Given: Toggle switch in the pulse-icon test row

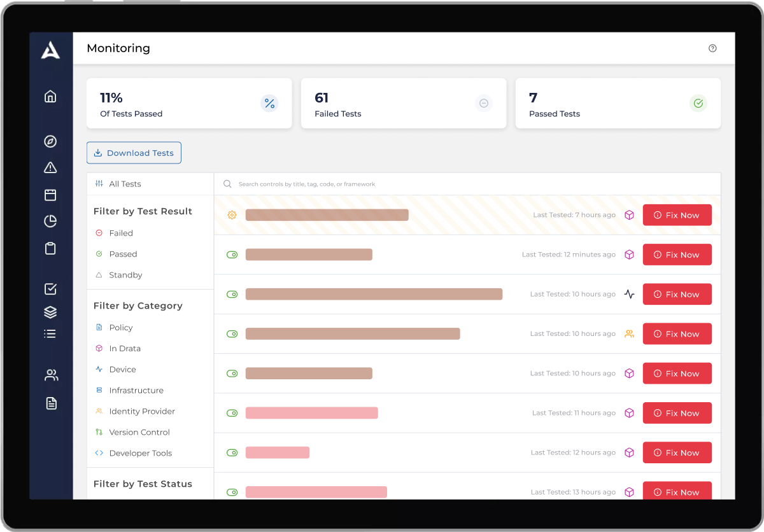Looking at the screenshot, I should [x=232, y=294].
